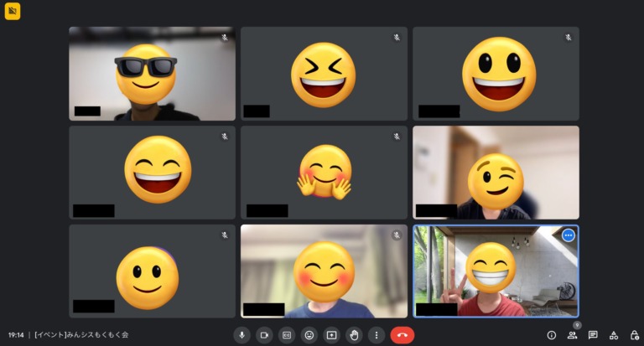
Task: Show the participants list
Action: (572, 335)
